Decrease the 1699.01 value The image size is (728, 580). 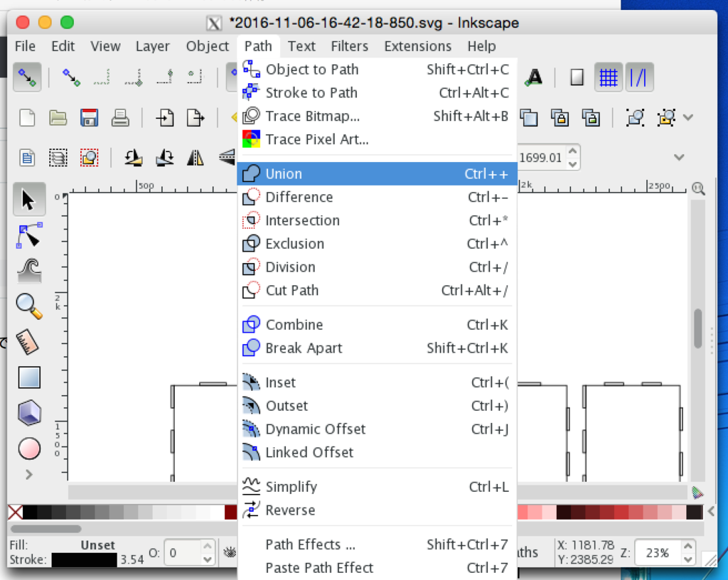pyautogui.click(x=573, y=163)
